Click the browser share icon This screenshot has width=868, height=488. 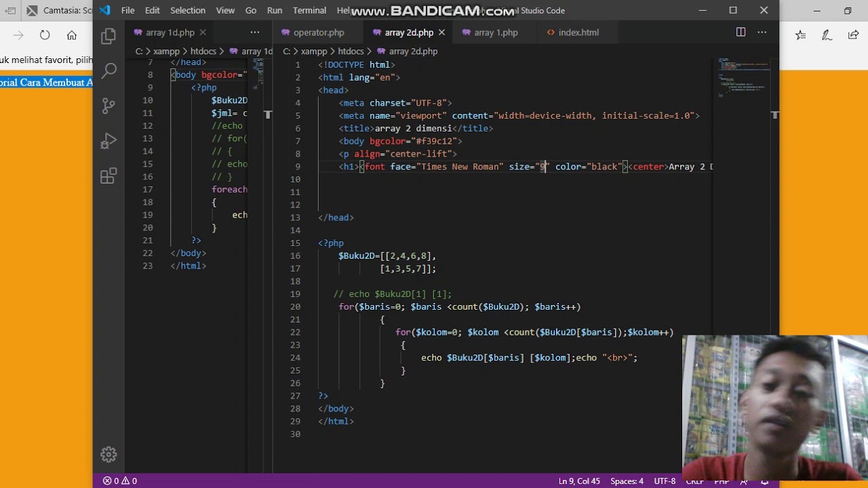pyautogui.click(x=853, y=35)
